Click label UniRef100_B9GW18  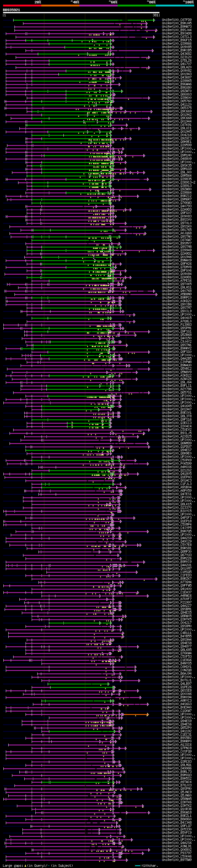177,812
